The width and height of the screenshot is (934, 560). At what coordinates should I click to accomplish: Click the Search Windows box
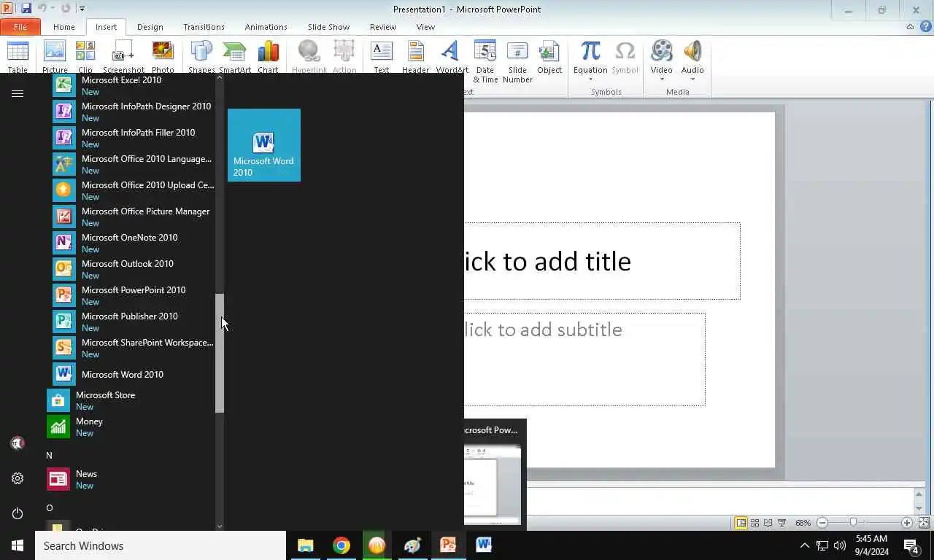(x=161, y=545)
